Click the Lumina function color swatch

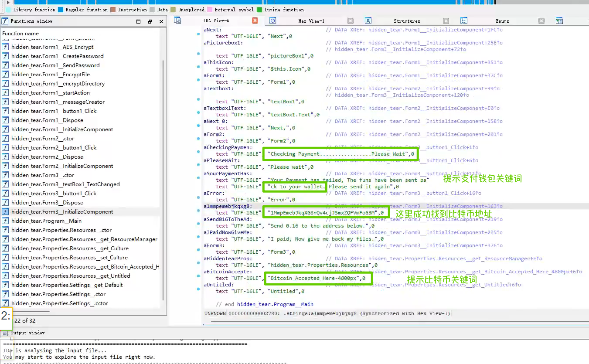click(260, 10)
